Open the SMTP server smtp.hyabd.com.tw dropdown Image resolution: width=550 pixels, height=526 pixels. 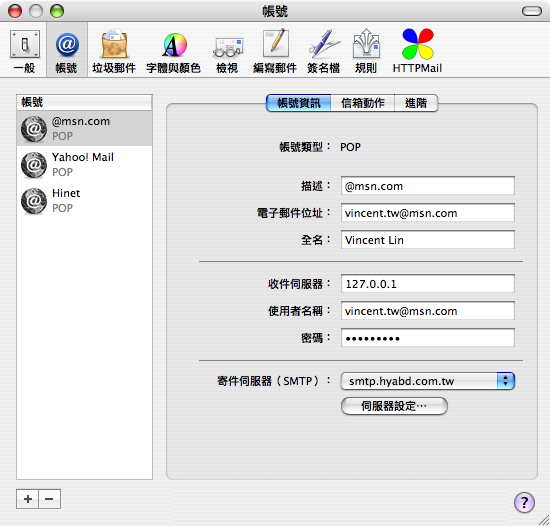point(428,381)
